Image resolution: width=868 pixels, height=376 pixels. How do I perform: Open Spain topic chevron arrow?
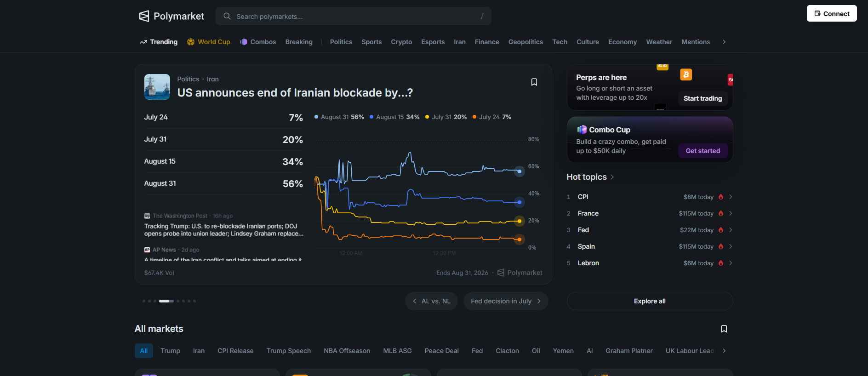click(x=731, y=246)
